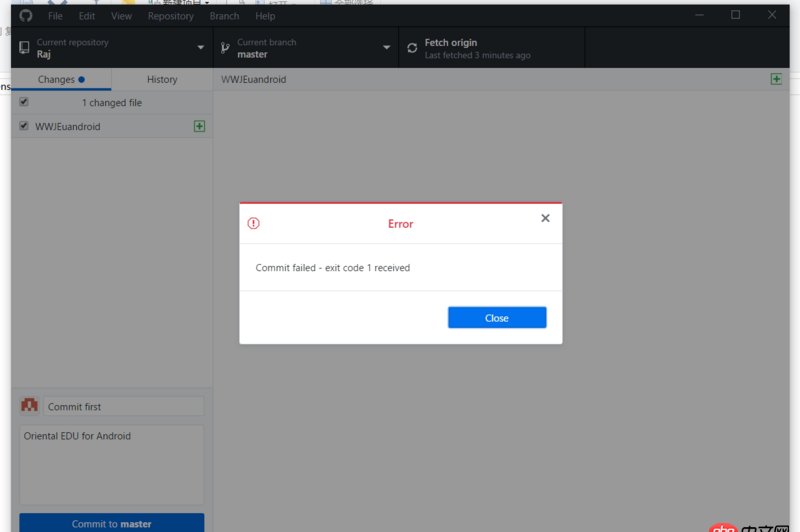Click the GitHub logo icon in menu bar
Viewport: 800px width, 532px height.
point(26,16)
